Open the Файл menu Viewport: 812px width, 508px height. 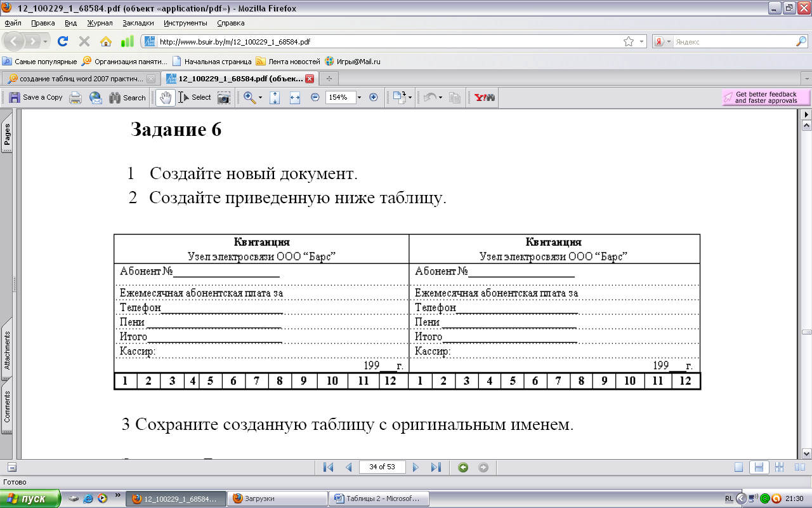coord(13,23)
